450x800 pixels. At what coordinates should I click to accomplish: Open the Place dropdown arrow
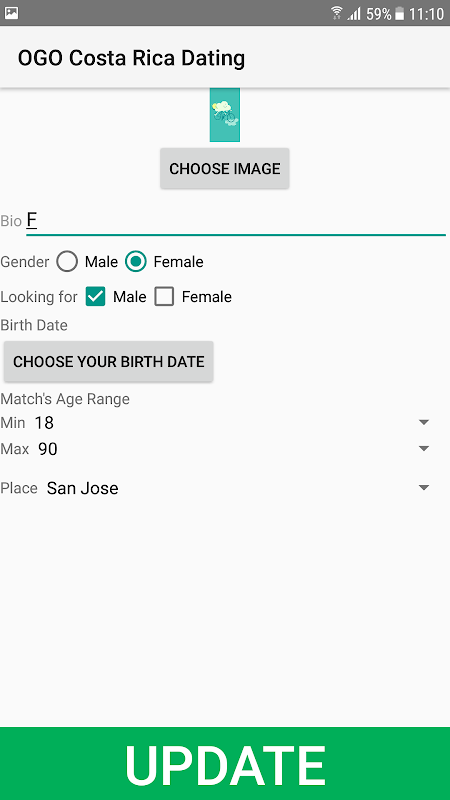click(x=423, y=488)
